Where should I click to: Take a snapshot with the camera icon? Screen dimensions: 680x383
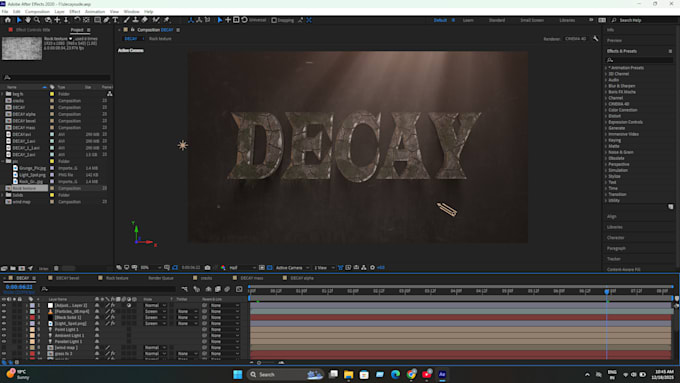(x=207, y=268)
